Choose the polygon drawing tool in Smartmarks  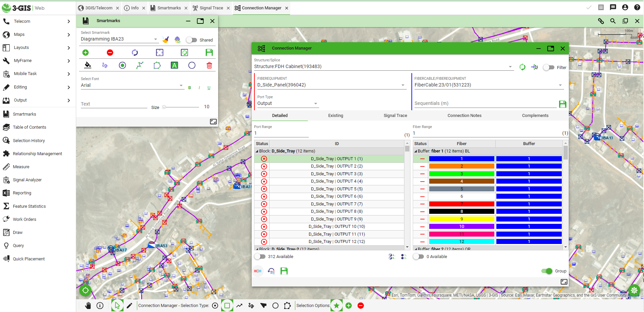pos(157,65)
